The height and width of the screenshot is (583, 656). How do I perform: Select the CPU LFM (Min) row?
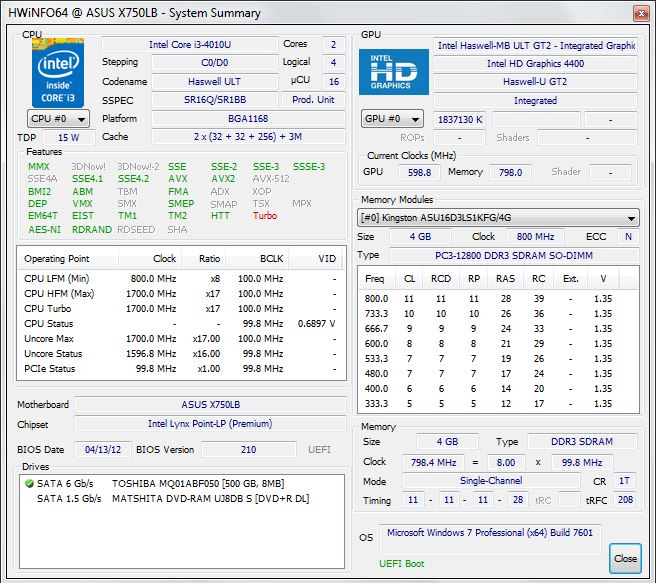(x=181, y=279)
